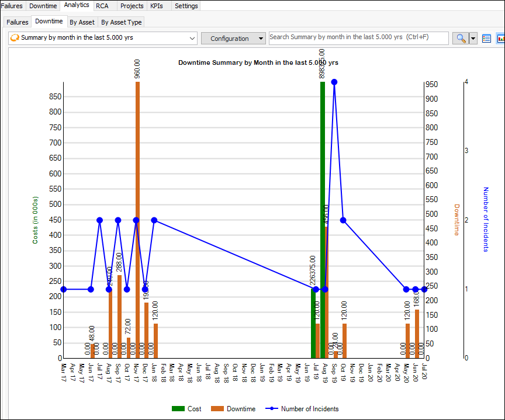Click the green Cost legend swatch
505x420 pixels.
pos(178,409)
